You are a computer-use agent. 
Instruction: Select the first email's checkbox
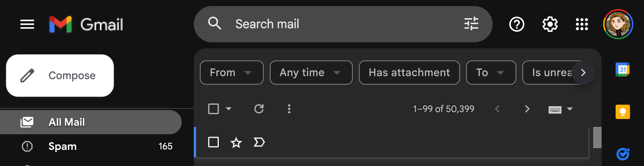[x=213, y=142]
